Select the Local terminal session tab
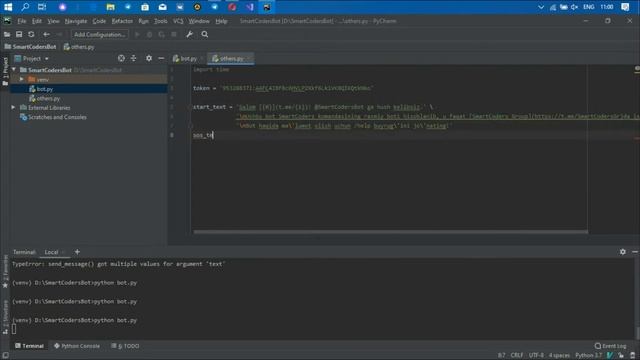 point(51,252)
